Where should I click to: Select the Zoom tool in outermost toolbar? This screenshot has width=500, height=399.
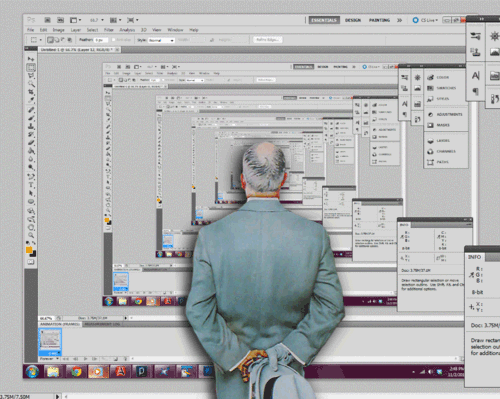(31, 235)
